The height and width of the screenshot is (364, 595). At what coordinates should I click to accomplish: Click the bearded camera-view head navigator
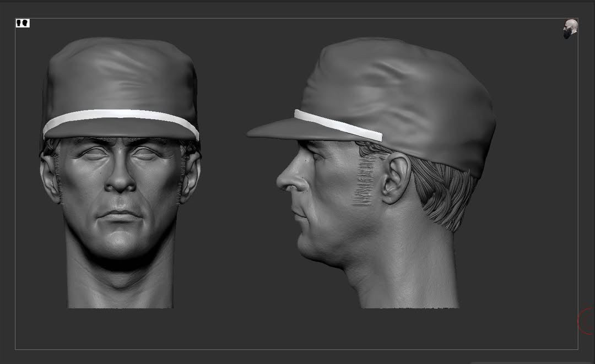click(570, 29)
